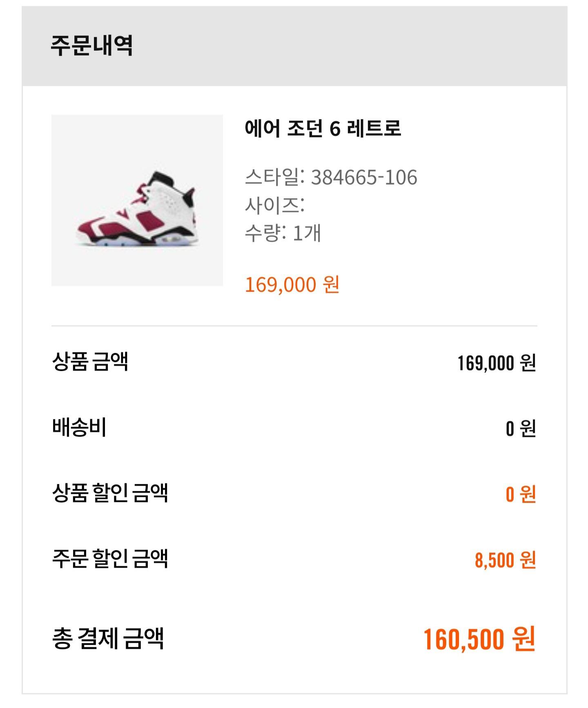Click the gray 주문내역 header bar

(294, 46)
